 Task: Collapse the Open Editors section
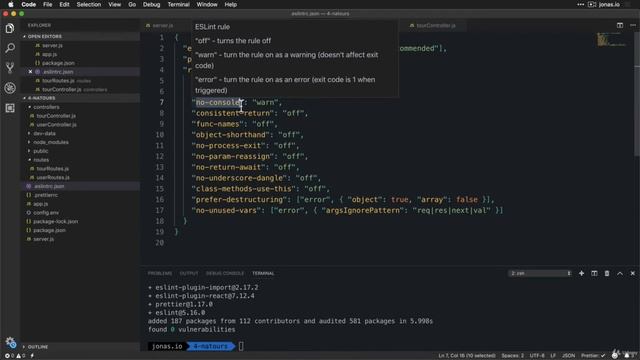pos(44,36)
